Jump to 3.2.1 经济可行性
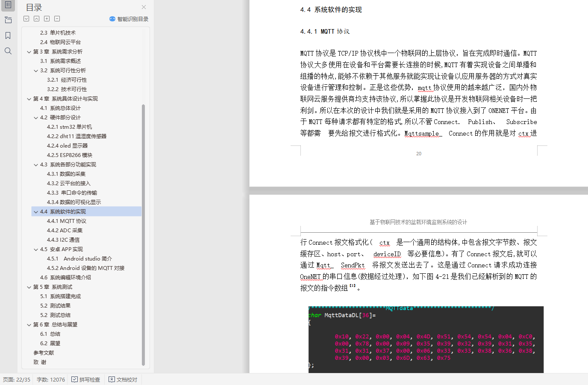Image resolution: width=588 pixels, height=385 pixels. point(67,80)
